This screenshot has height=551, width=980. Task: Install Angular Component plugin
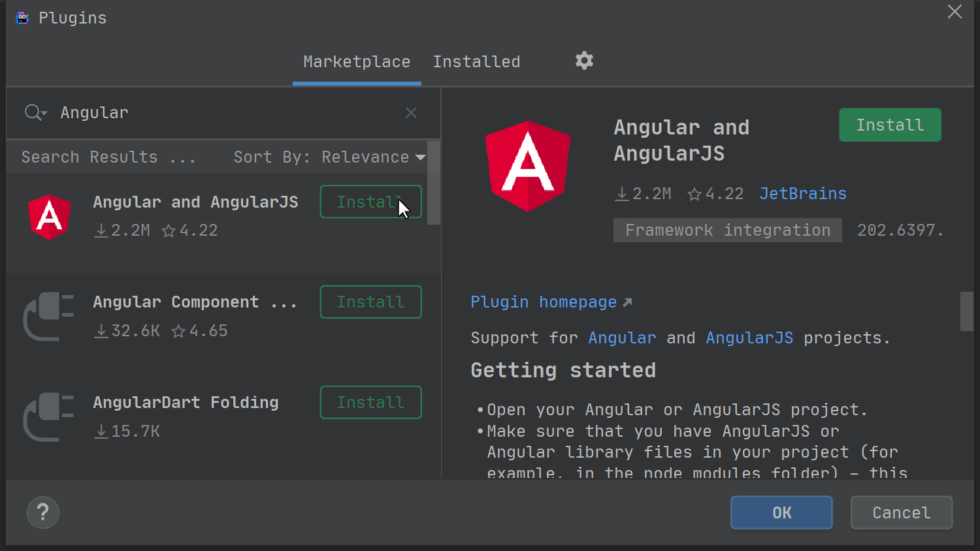(x=370, y=302)
